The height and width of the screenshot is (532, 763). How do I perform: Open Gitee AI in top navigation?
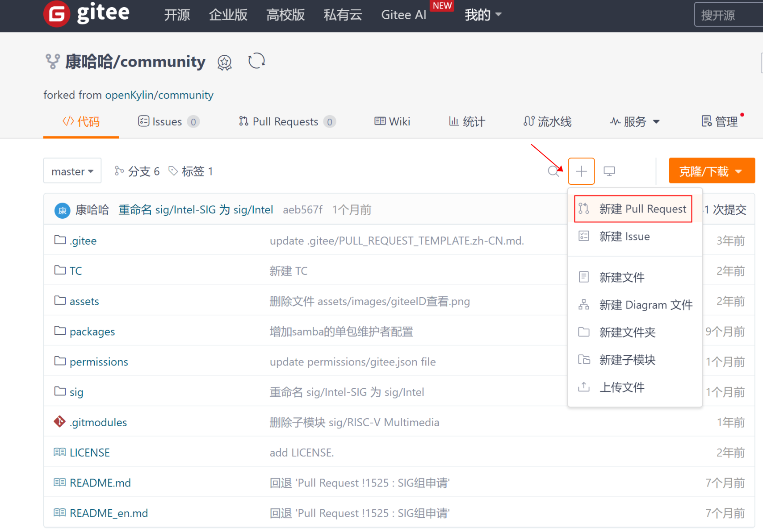pyautogui.click(x=403, y=15)
